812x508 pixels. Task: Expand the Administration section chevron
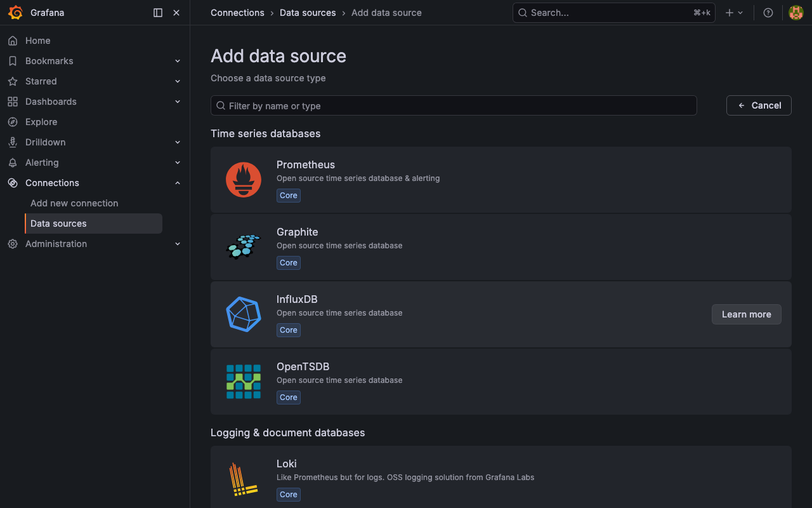[178, 244]
